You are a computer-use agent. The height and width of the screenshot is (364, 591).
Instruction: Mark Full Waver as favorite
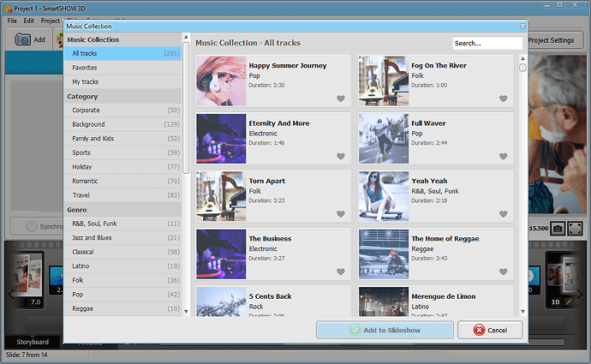(x=504, y=157)
